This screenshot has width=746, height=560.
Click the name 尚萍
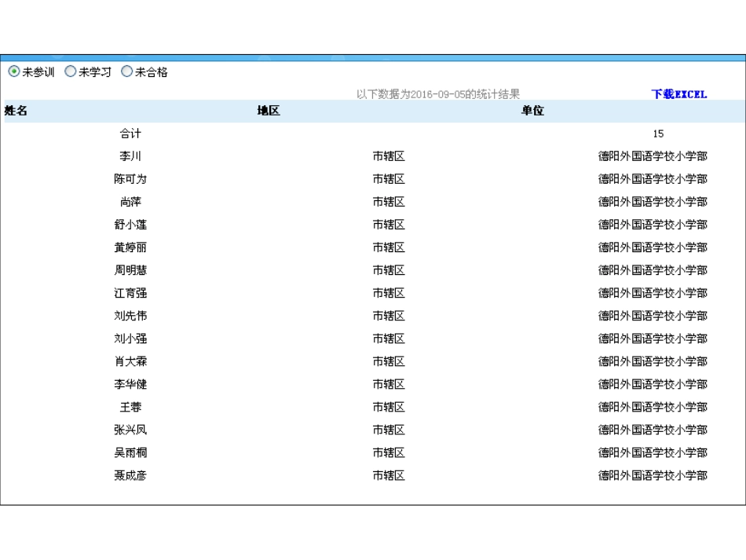(x=130, y=202)
